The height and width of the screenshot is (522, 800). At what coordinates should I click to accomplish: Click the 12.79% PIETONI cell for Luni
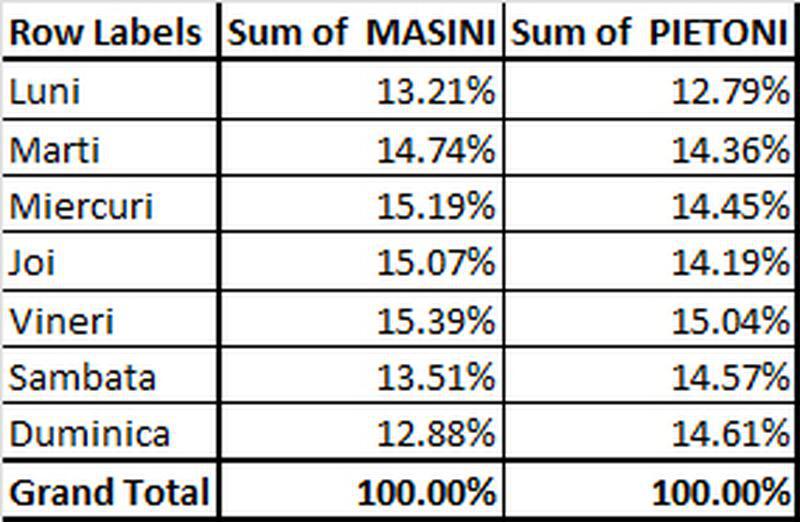[x=649, y=92]
